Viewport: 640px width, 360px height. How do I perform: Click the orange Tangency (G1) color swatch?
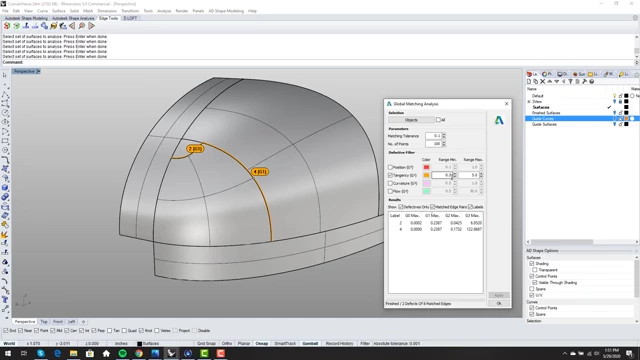point(426,175)
